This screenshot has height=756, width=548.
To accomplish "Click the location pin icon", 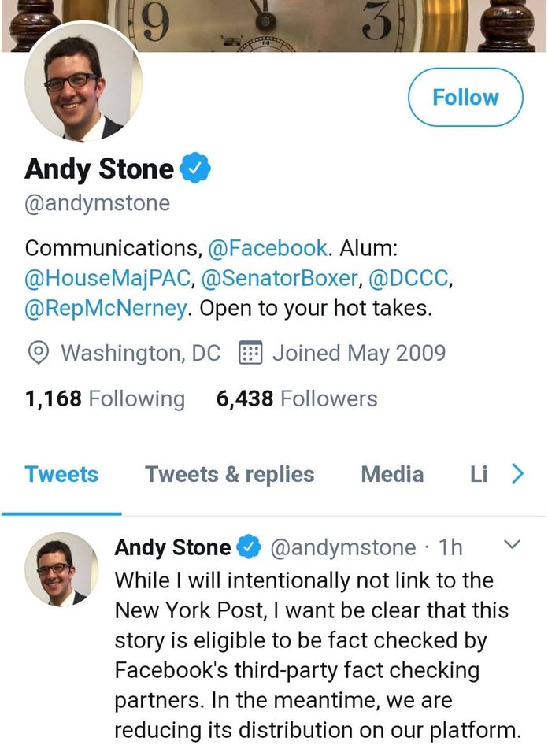I will [37, 353].
